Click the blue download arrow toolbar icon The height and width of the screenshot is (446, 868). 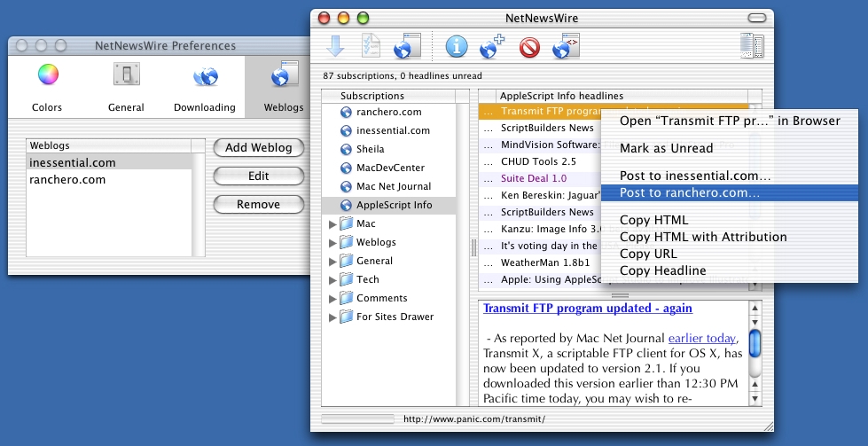[x=335, y=46]
